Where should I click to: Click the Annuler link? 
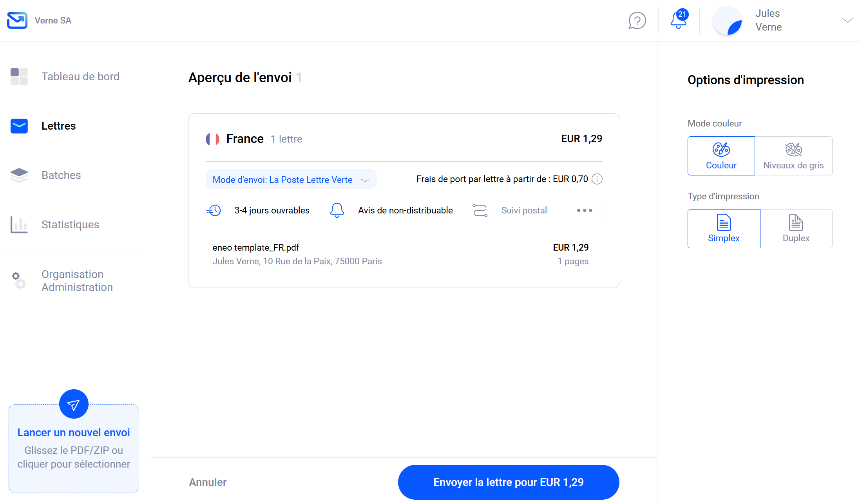(x=208, y=482)
